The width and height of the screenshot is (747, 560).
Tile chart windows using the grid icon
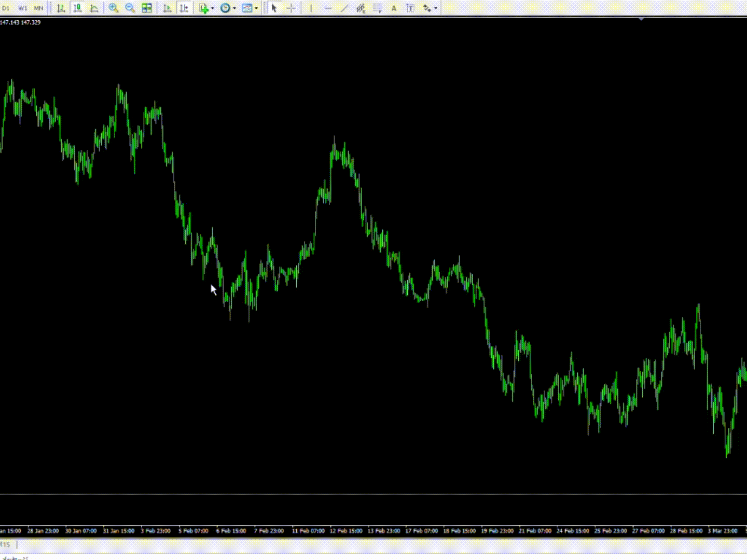(x=147, y=8)
